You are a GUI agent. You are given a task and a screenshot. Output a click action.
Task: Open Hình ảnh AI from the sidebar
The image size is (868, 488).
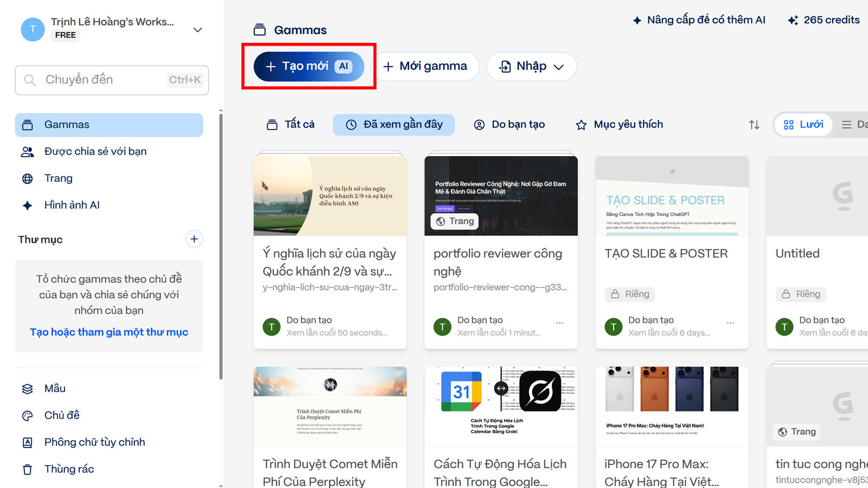coord(72,205)
